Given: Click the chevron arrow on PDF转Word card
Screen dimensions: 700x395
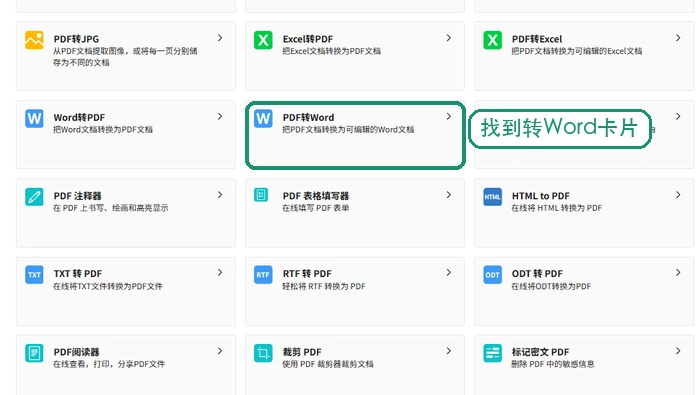Looking at the screenshot, I should (449, 116).
